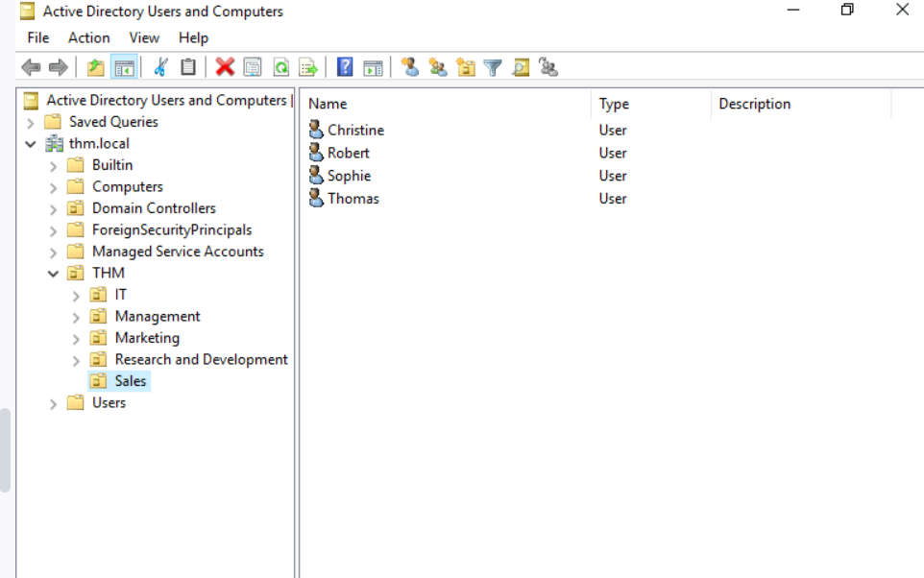Expand the Saved Queries node
The image size is (924, 578).
31,123
